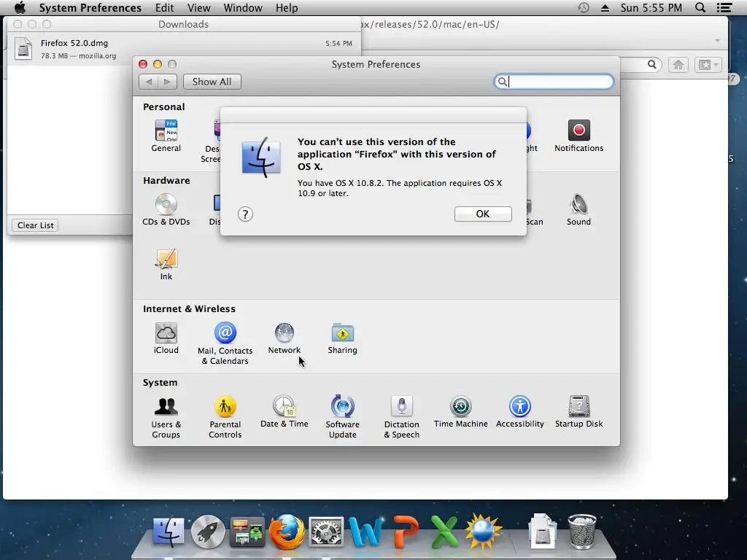Click the eject icon in menu bar
Viewport: 747px width, 560px height.
pos(605,8)
